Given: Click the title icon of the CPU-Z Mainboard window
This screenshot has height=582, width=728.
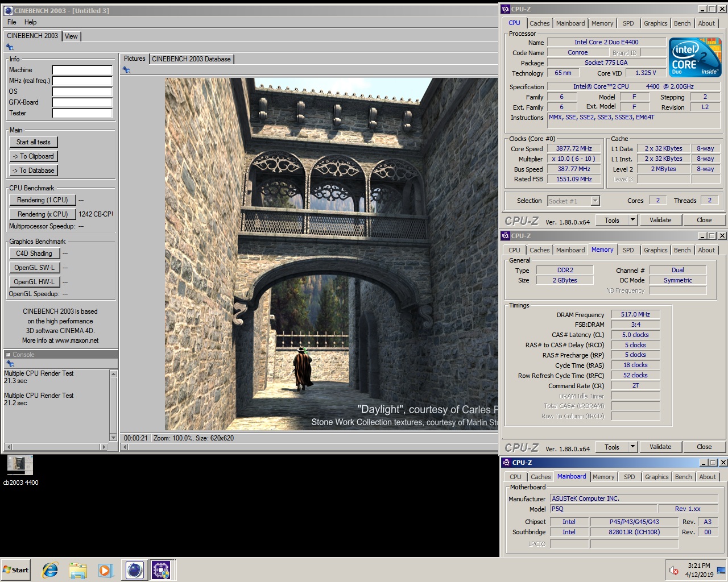Looking at the screenshot, I should 507,463.
